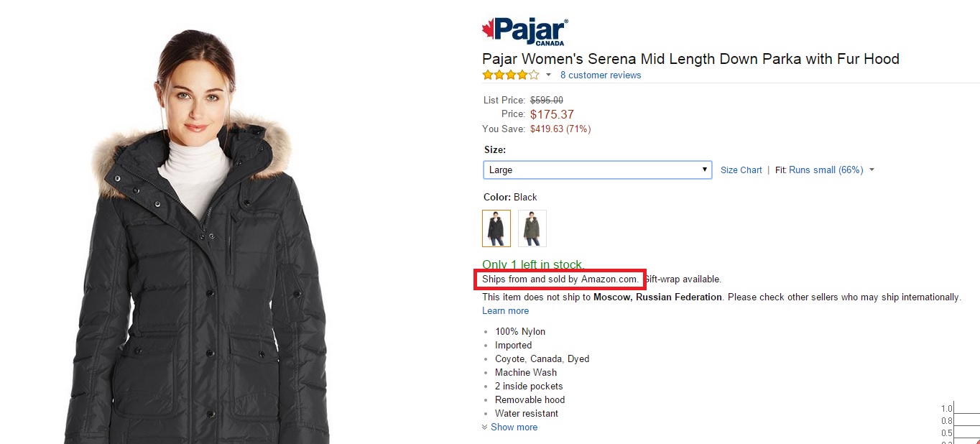Open the Size dropdown showing Large
This screenshot has width=980, height=444.
[597, 170]
